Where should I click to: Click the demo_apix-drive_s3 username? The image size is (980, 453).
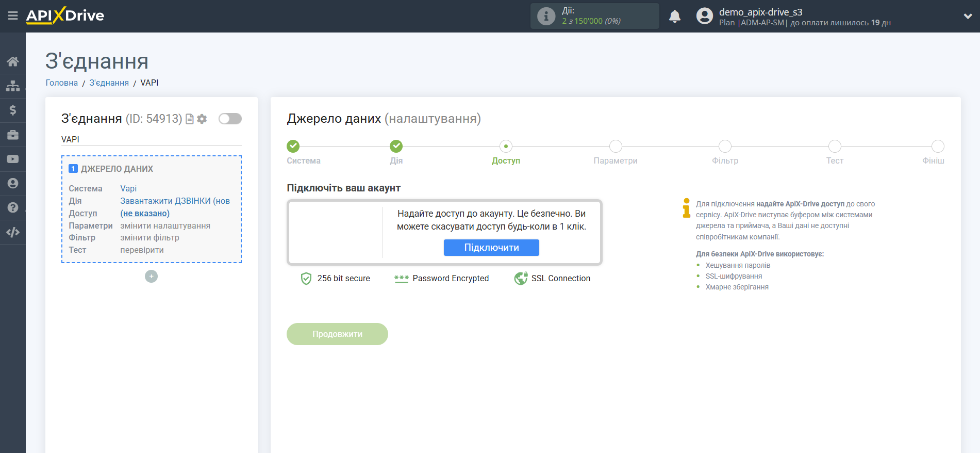point(760,12)
